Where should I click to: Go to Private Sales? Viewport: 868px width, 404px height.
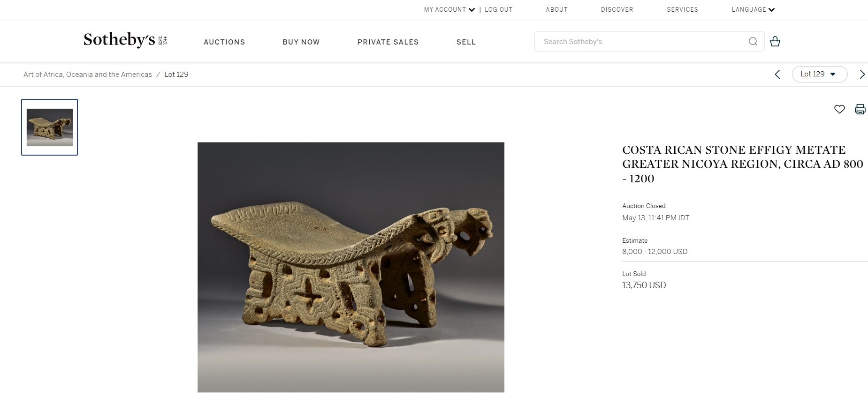tap(388, 42)
